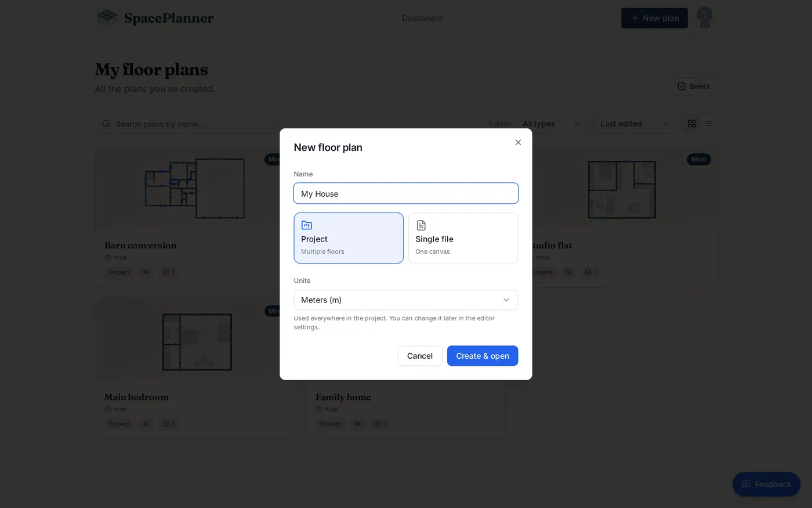This screenshot has width=812, height=508.
Task: Click the layers count on Family home
Action: [379, 424]
